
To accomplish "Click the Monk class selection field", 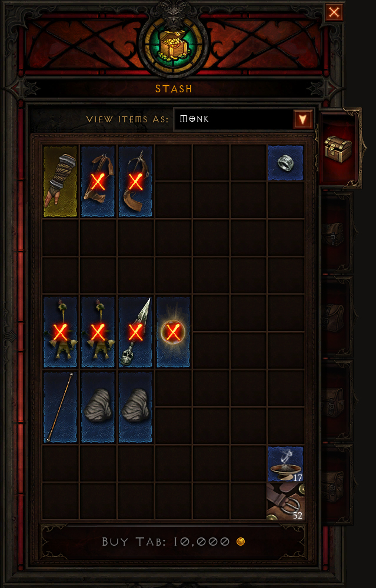I will pos(243,119).
